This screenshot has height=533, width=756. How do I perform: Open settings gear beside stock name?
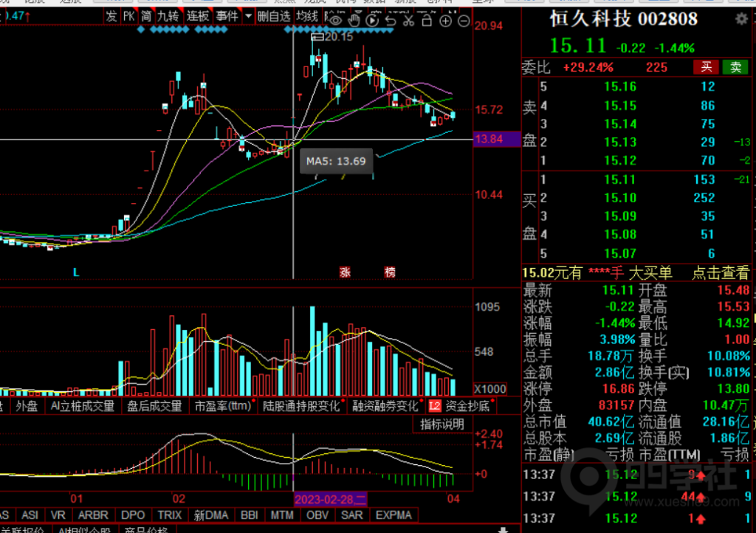tap(740, 20)
